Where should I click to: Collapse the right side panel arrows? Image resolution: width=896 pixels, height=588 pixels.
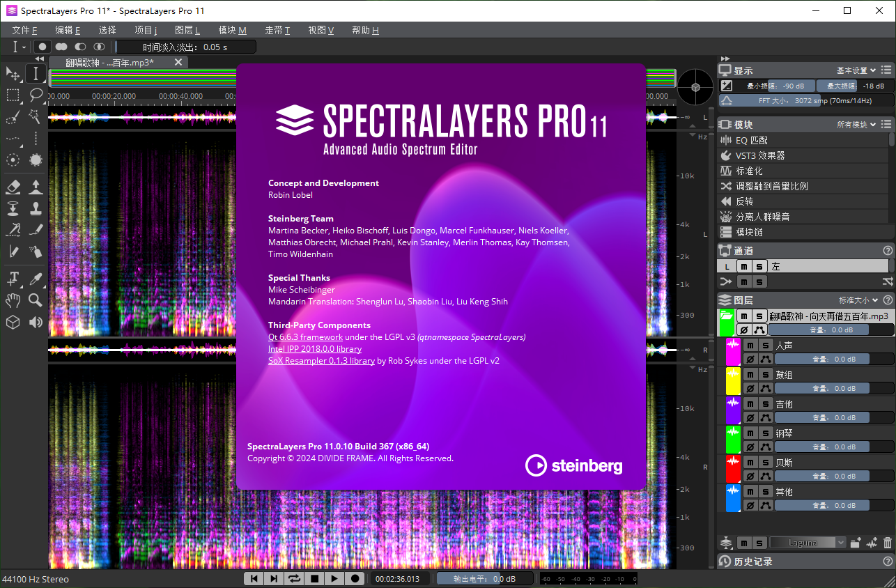click(725, 59)
